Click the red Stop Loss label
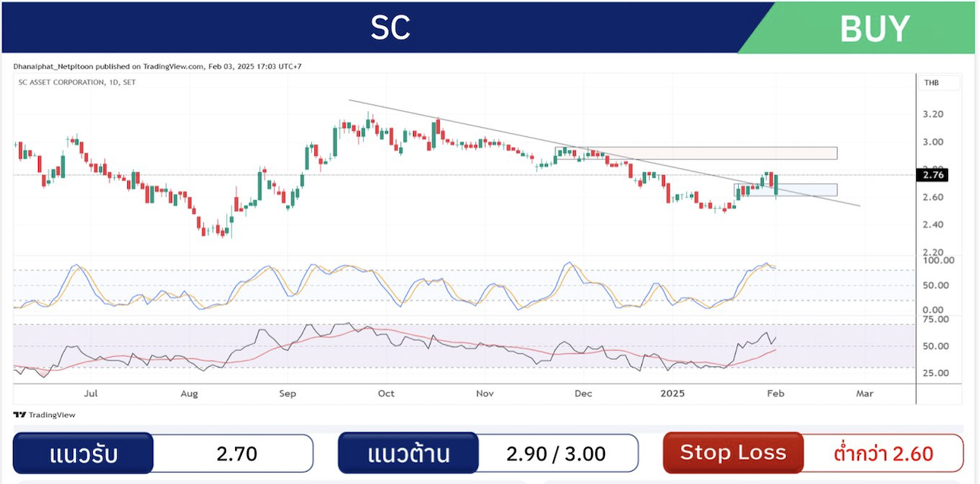Image resolution: width=980 pixels, height=484 pixels. 733,453
